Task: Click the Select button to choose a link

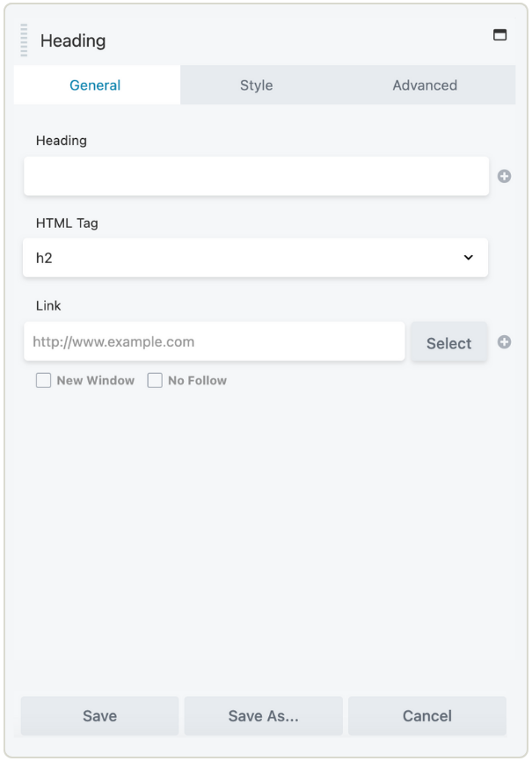Action: (x=448, y=341)
